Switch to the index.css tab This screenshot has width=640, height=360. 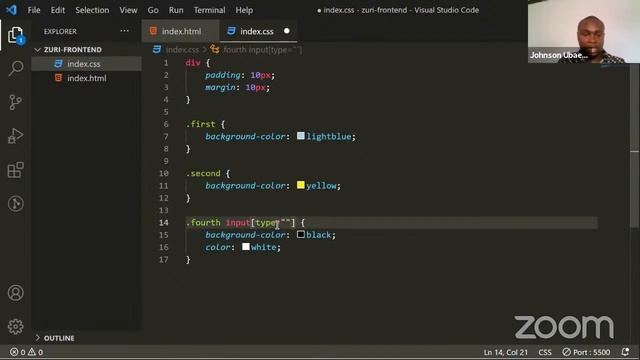(x=258, y=31)
